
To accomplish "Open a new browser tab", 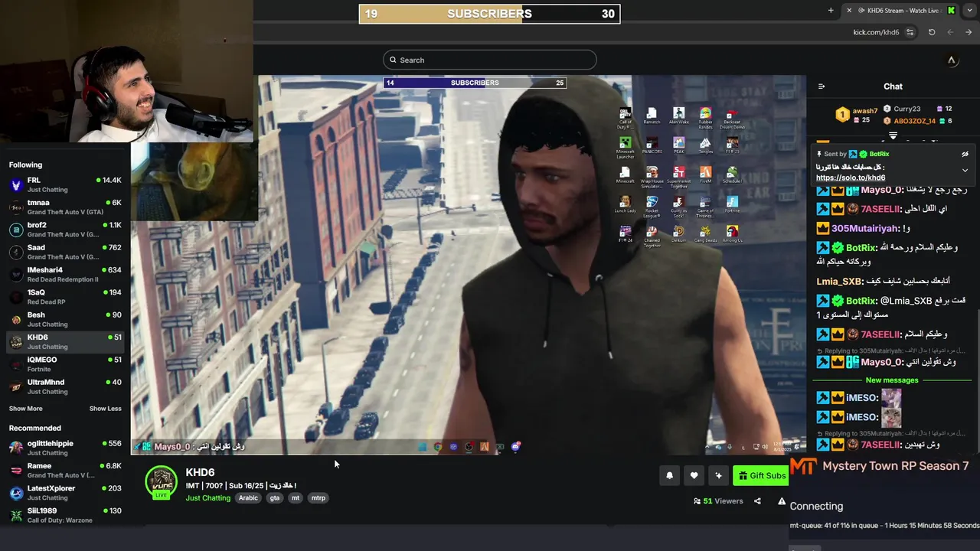I will click(x=831, y=10).
